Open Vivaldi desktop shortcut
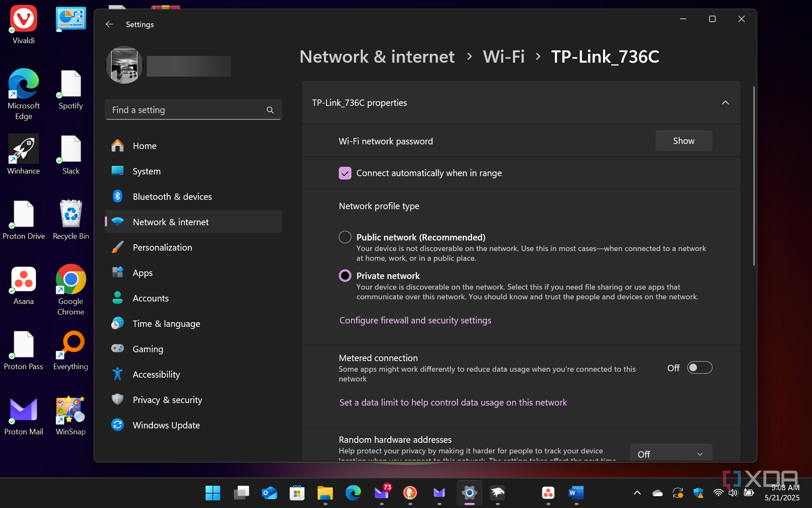 click(24, 25)
